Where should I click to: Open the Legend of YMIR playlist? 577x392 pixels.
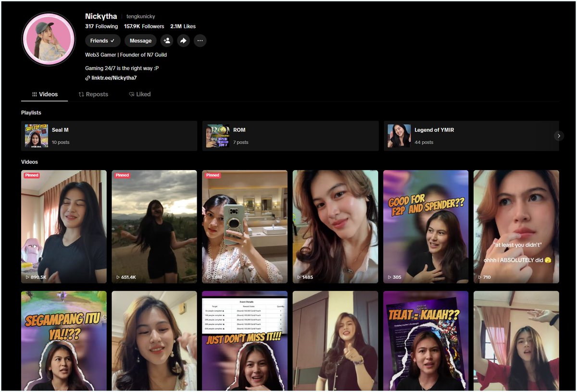coord(471,136)
